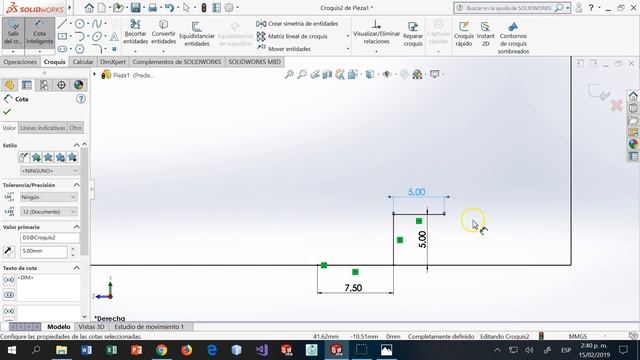This screenshot has width=640, height=360.
Task: Open Estudio de movimiento 1 tab
Action: pyautogui.click(x=149, y=327)
